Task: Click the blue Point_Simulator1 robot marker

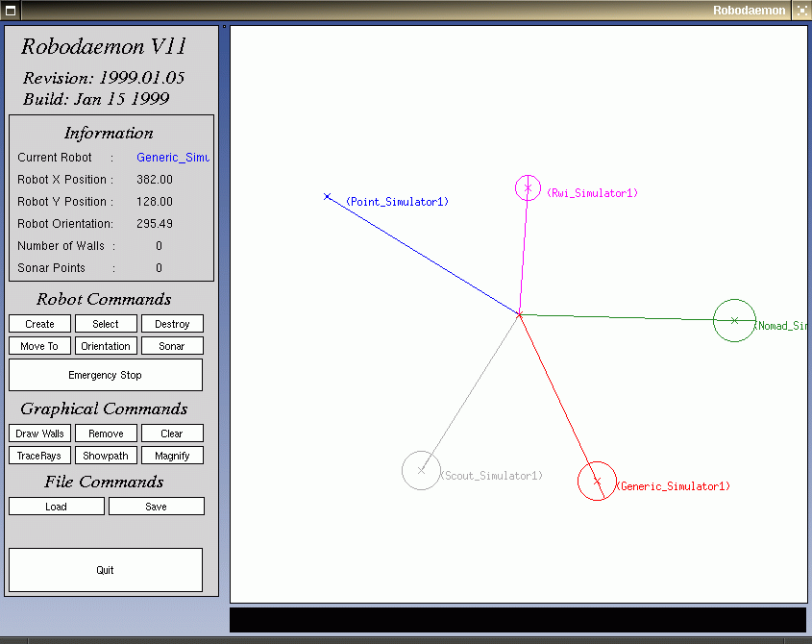Action: pyautogui.click(x=328, y=196)
